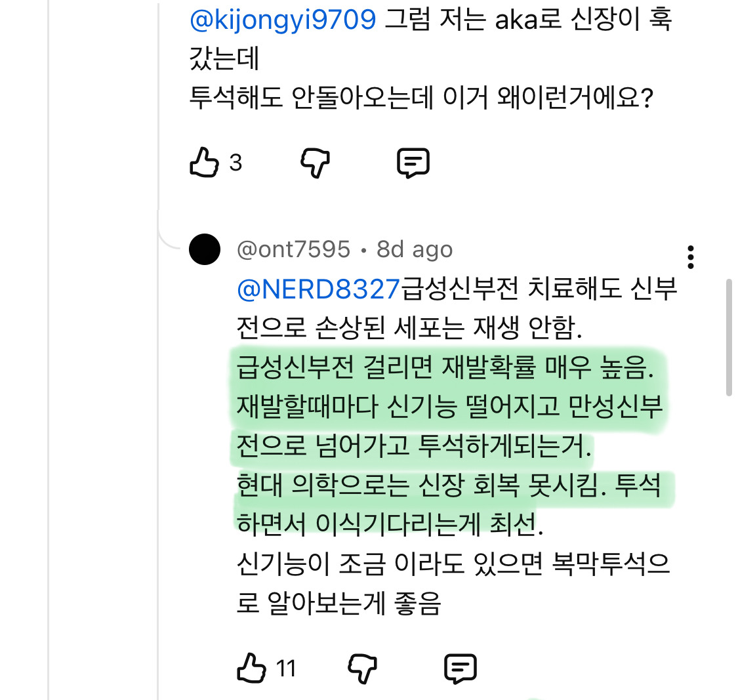Click the speech bubble icon under the first comment
This screenshot has height=700, width=738.
click(x=414, y=161)
